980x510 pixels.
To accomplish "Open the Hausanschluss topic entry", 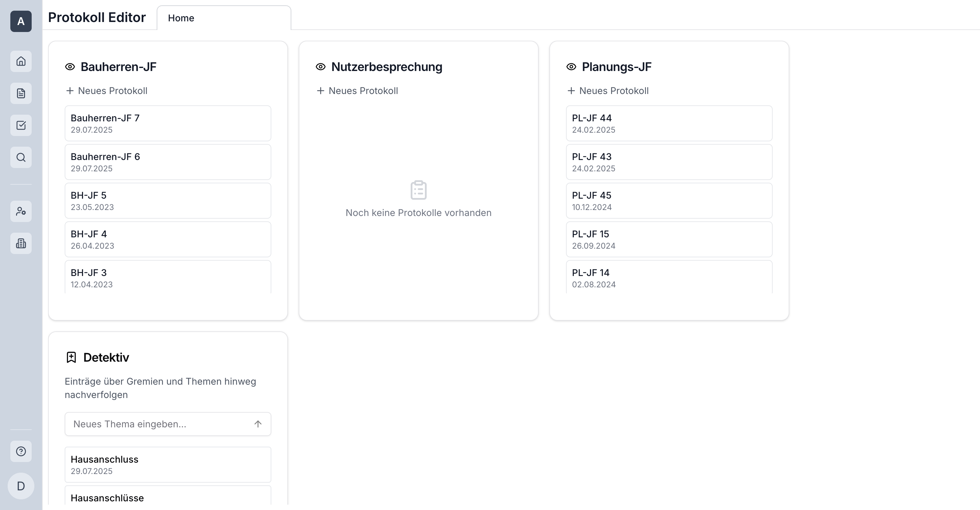I will 168,464.
